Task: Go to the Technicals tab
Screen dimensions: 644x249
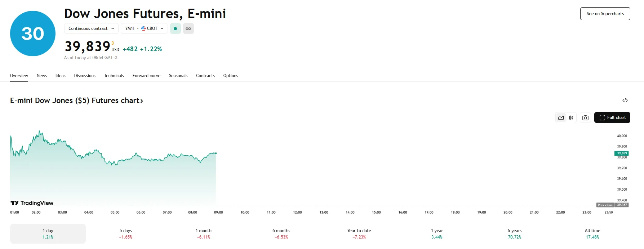Action: 114,76
